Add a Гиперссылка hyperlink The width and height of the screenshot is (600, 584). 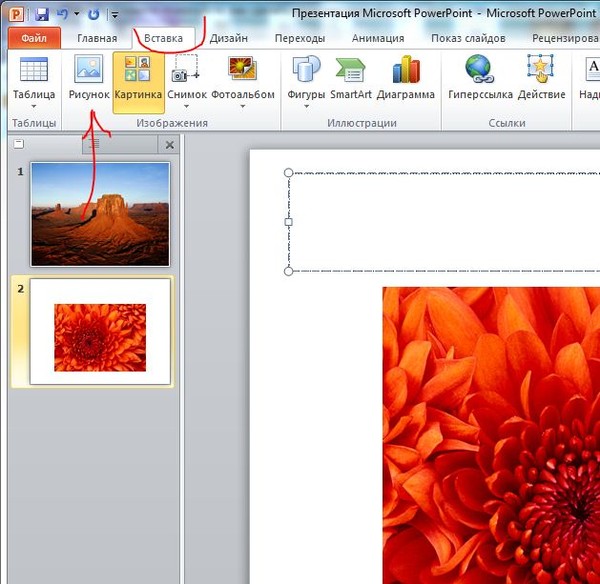click(480, 77)
